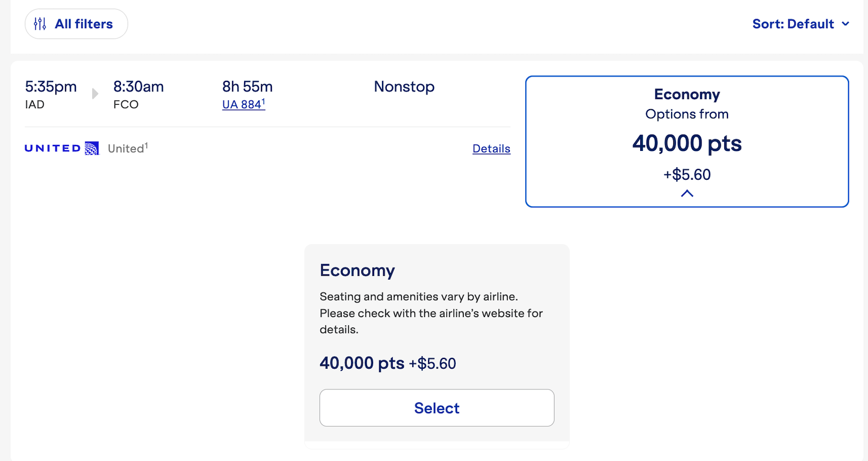Click the IAD airport code
Viewport: 868px width, 461px height.
coord(35,105)
